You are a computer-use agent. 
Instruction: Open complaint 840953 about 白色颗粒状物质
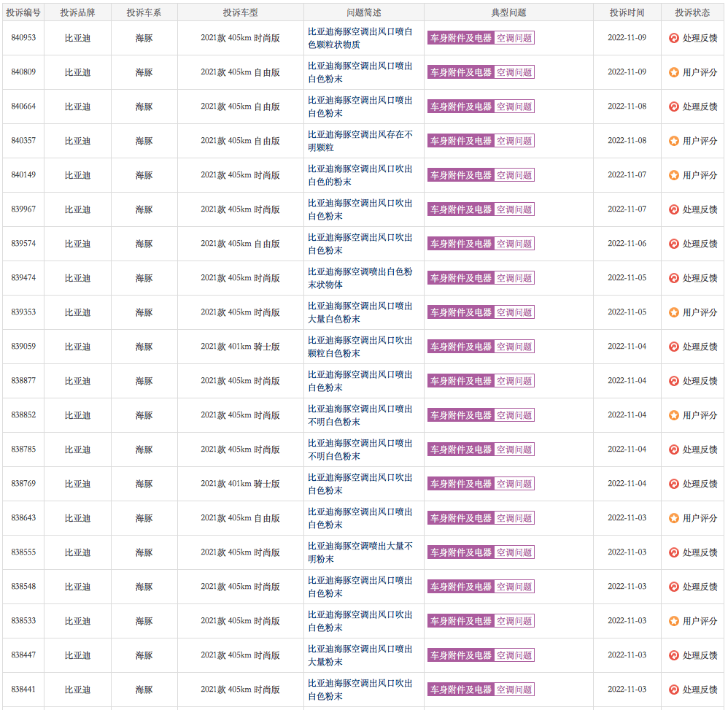click(360, 38)
